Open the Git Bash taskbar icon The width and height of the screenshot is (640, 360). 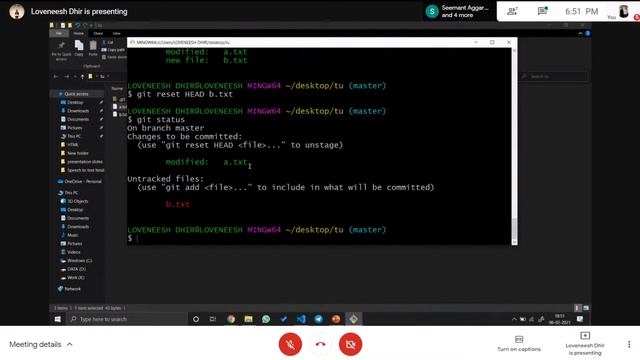coord(353,319)
